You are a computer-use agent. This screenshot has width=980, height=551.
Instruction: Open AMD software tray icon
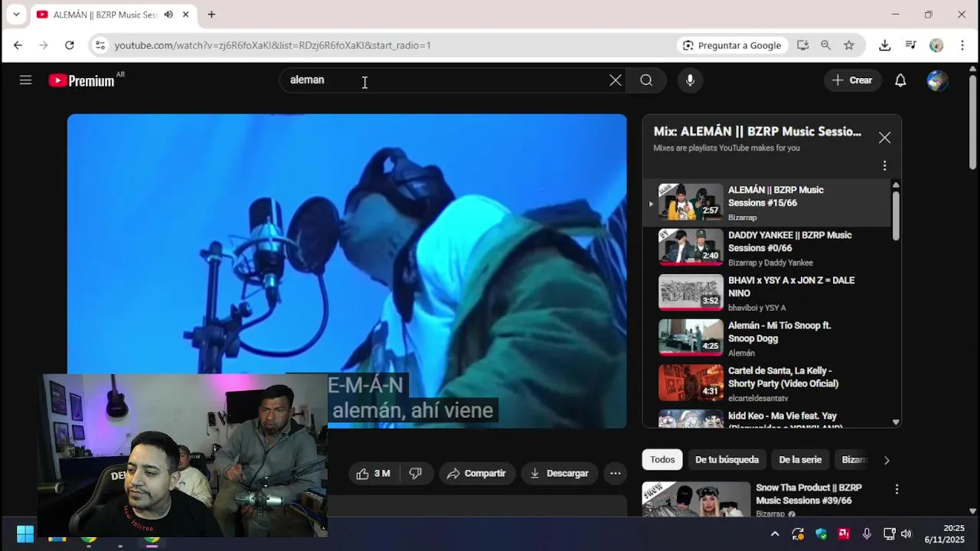click(844, 534)
